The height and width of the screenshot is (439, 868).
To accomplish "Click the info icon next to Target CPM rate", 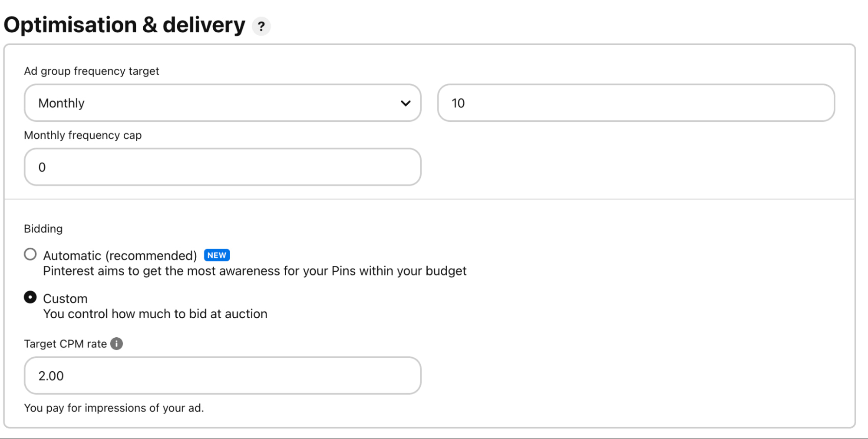I will [116, 344].
